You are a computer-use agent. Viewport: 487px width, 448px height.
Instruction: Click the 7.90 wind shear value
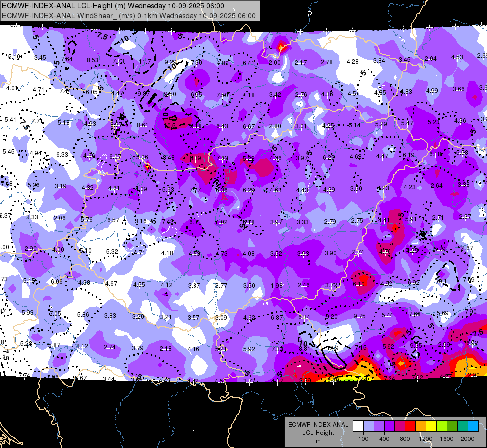pos(471,312)
